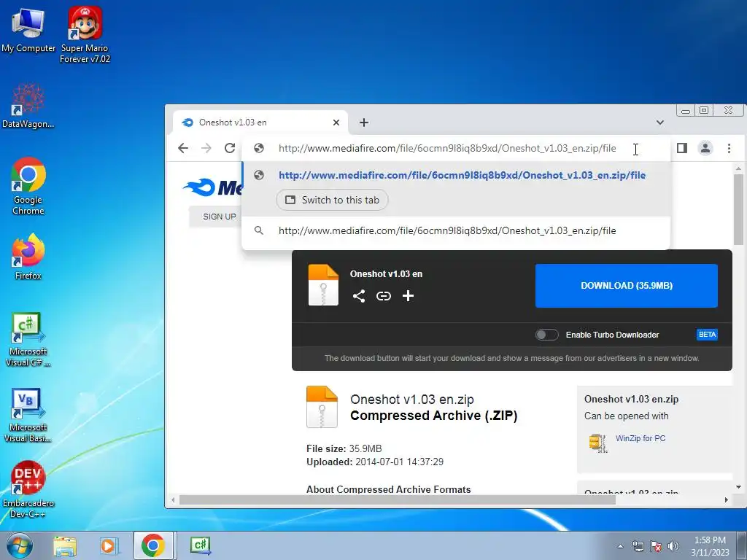Click the DOWNLOAD (35.9MB) button

coord(627,286)
